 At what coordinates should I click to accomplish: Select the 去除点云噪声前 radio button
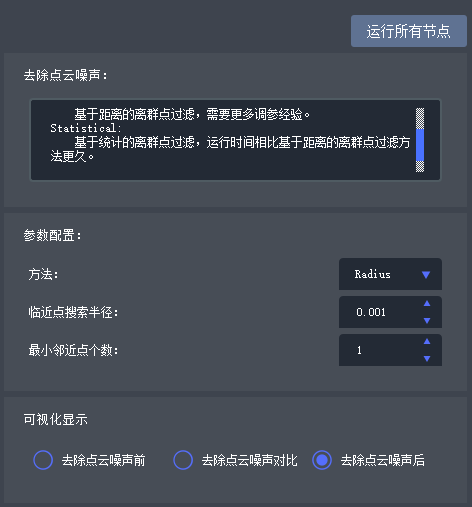tap(43, 460)
